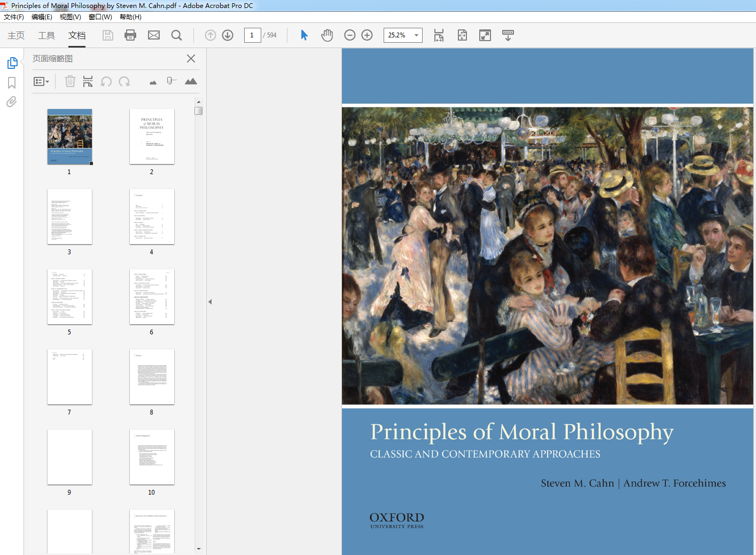Select page 6 thumbnail

point(152,297)
